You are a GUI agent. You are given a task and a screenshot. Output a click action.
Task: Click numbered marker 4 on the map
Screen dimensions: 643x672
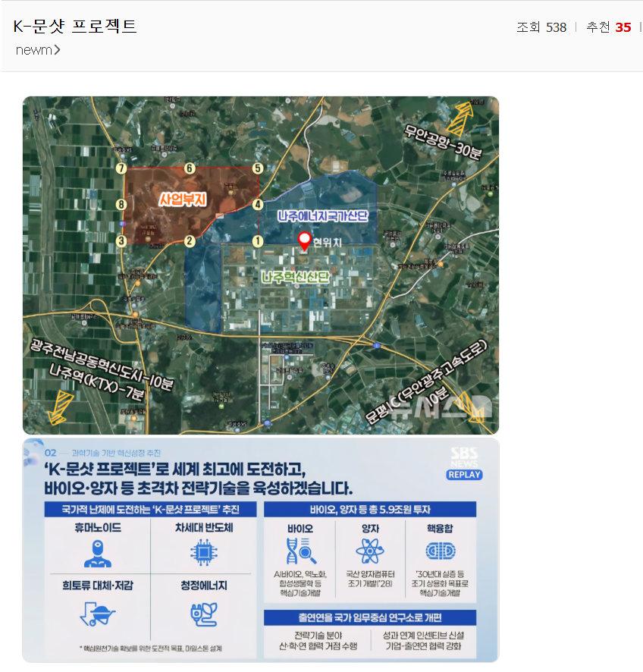point(258,204)
